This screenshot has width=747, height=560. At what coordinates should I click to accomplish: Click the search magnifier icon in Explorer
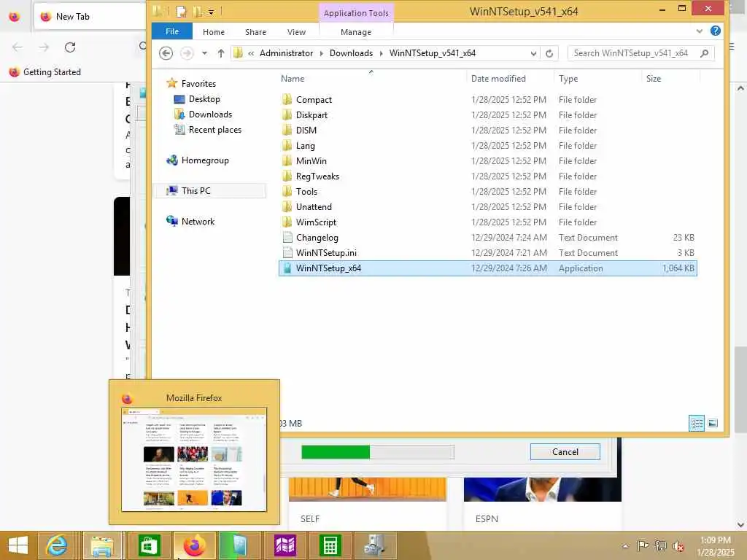(x=705, y=53)
